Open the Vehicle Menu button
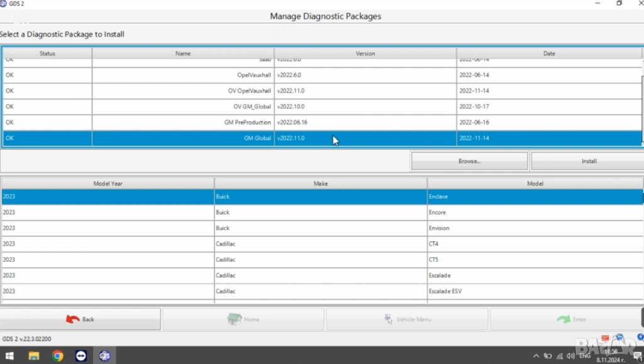 pos(408,319)
